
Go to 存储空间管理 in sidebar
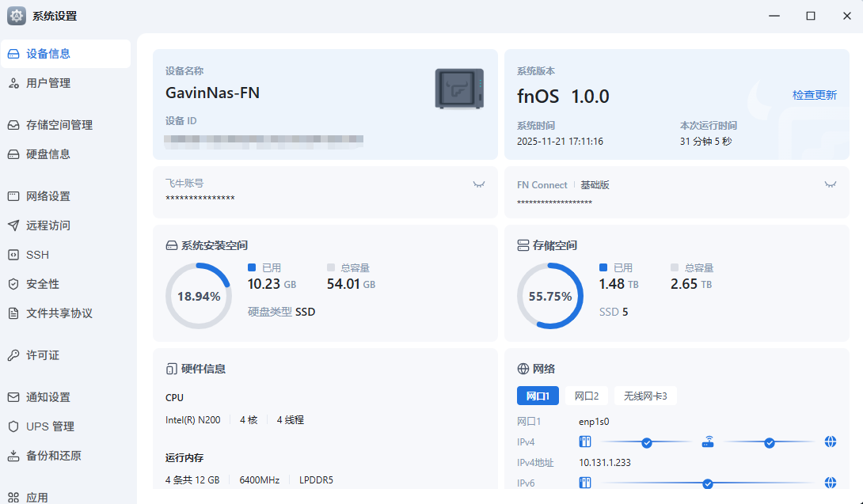point(66,125)
